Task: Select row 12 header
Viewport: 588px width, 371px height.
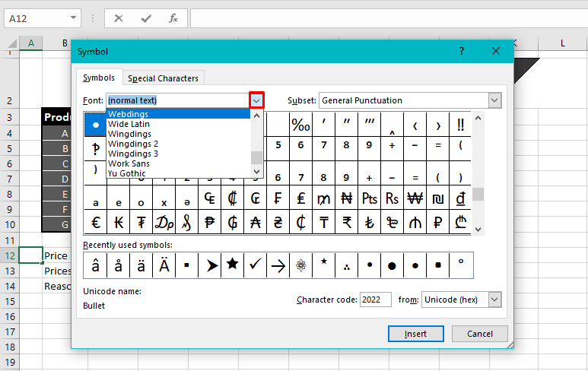Action: click(10, 255)
